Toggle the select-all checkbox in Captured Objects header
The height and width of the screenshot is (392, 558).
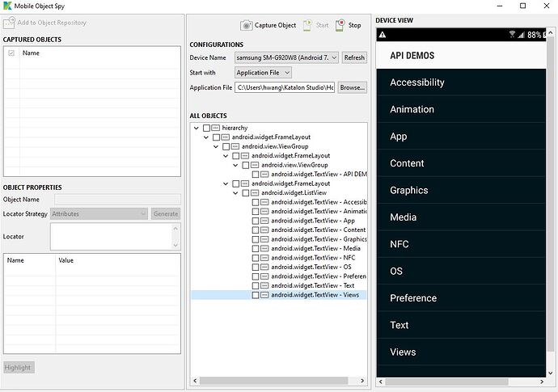(x=11, y=53)
